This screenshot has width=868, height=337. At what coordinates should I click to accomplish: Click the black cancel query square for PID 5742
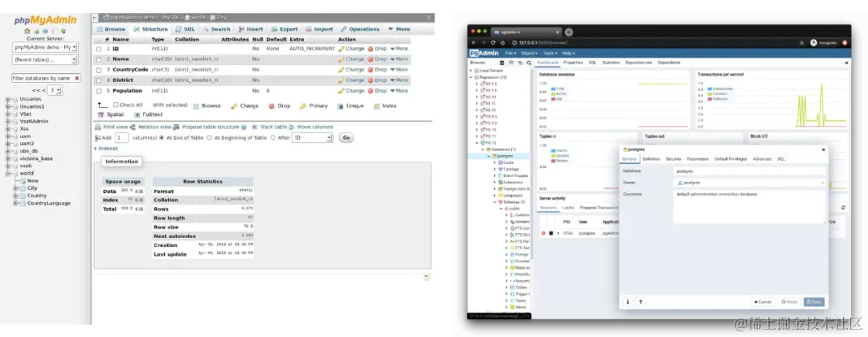point(551,232)
